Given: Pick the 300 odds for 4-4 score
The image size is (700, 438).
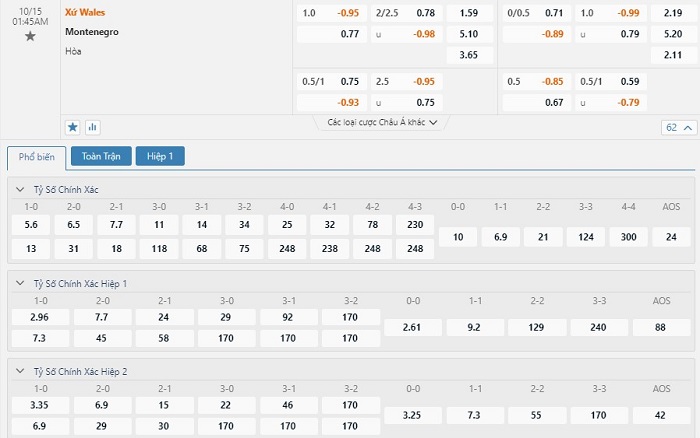Looking at the screenshot, I should (628, 237).
